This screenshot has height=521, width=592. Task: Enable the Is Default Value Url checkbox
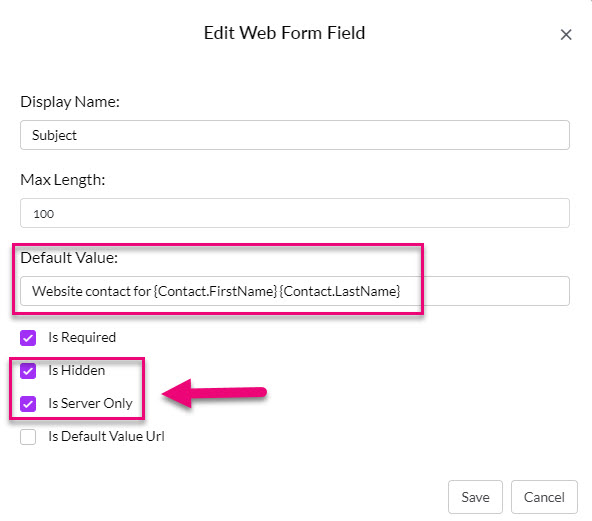(28, 437)
